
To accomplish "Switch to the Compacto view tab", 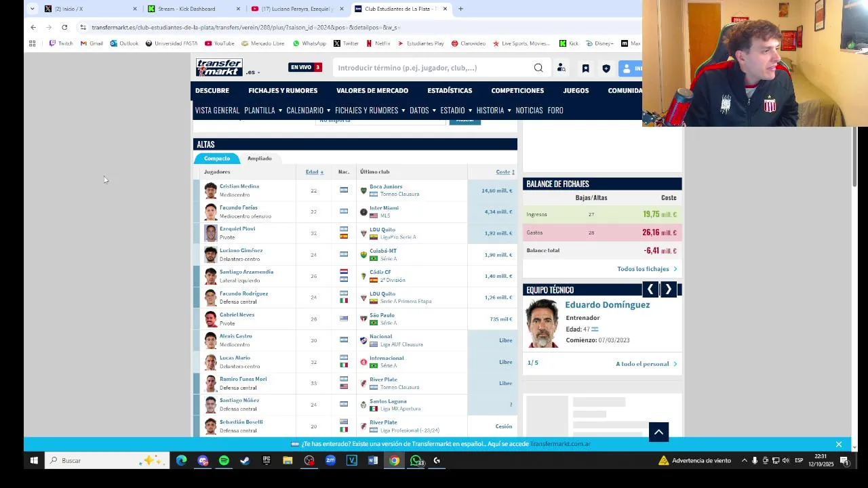I will (217, 159).
